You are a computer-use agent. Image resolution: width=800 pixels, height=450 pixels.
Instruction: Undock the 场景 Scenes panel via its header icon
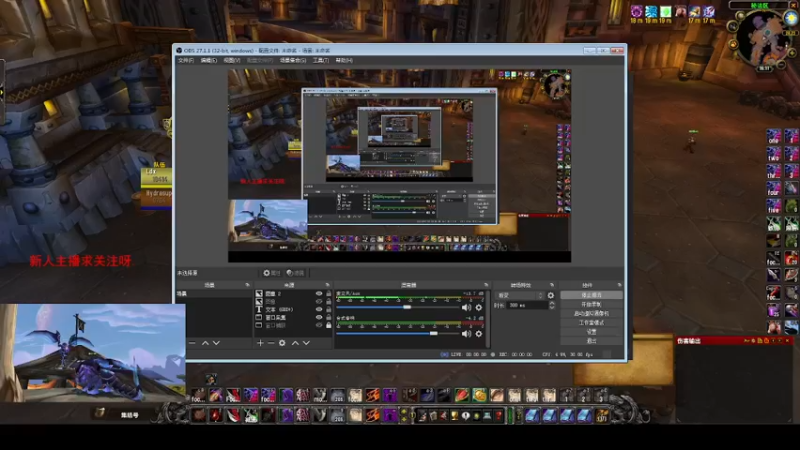tap(247, 285)
